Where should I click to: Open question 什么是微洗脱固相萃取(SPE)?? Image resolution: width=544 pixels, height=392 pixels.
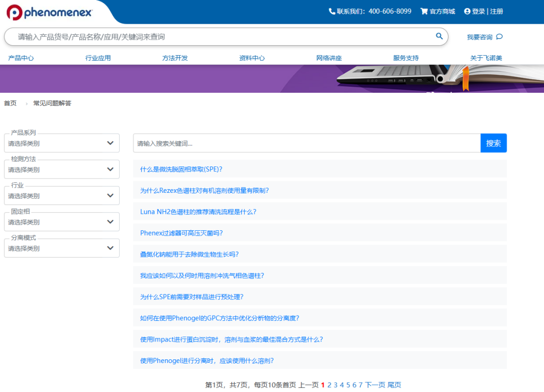tap(181, 169)
